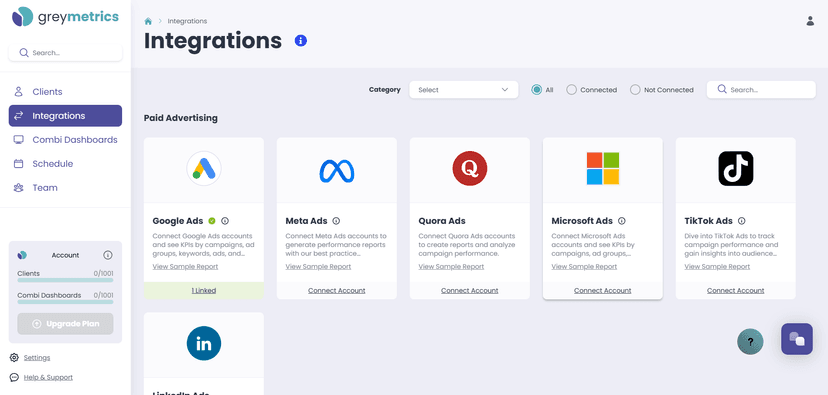Click the Upgrade Plan button

point(65,324)
